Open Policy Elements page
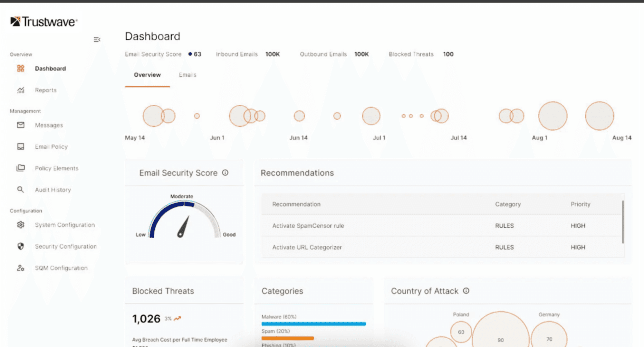 57,168
